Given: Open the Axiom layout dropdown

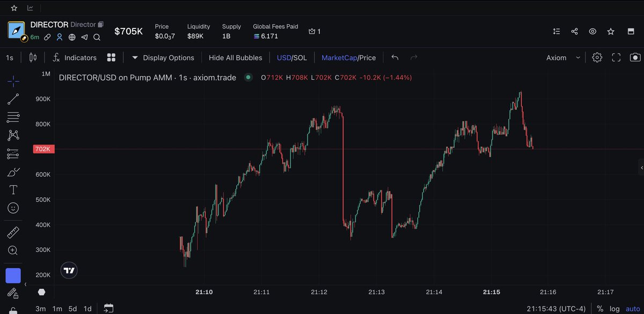Looking at the screenshot, I should click(563, 57).
